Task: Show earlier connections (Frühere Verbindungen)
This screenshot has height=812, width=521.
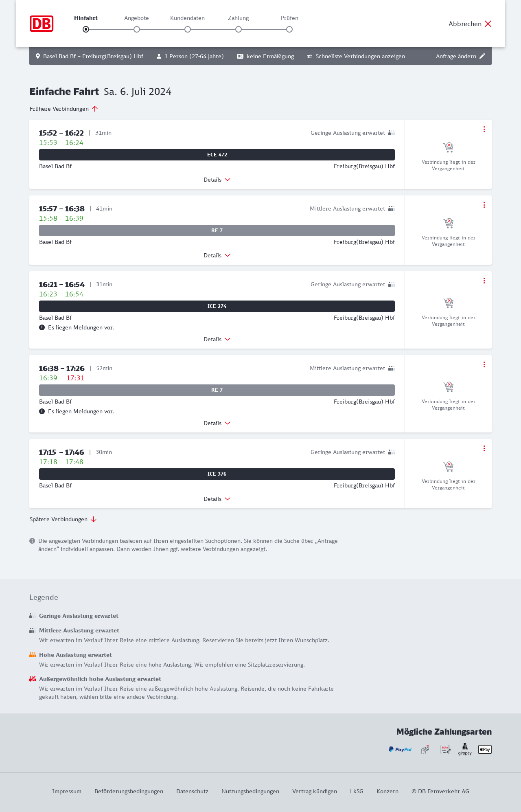Action: [64, 109]
